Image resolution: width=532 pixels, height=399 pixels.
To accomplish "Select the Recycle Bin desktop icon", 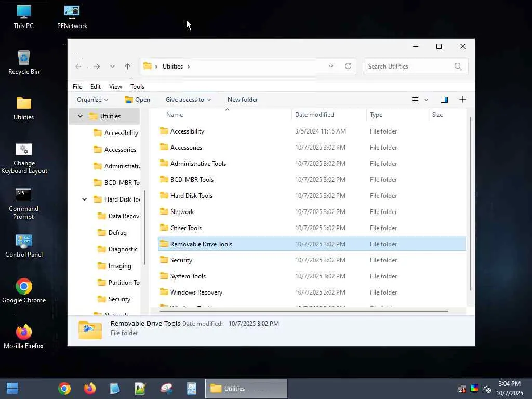I will point(24,62).
